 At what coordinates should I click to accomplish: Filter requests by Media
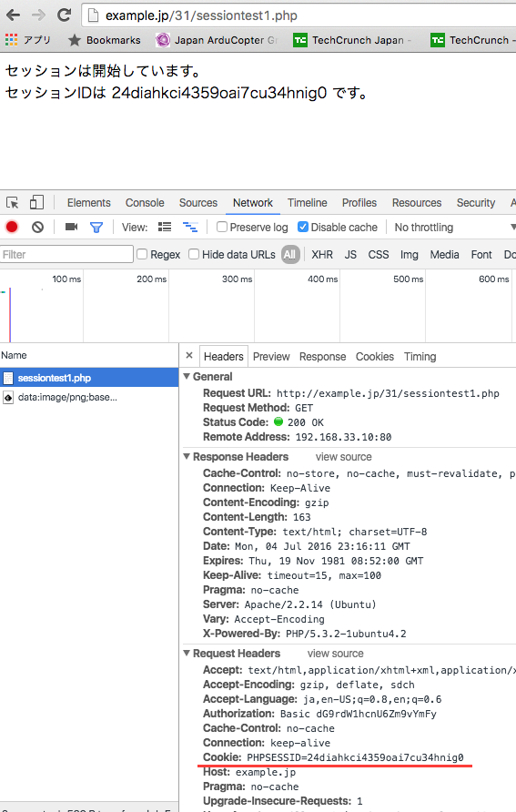[x=445, y=254]
